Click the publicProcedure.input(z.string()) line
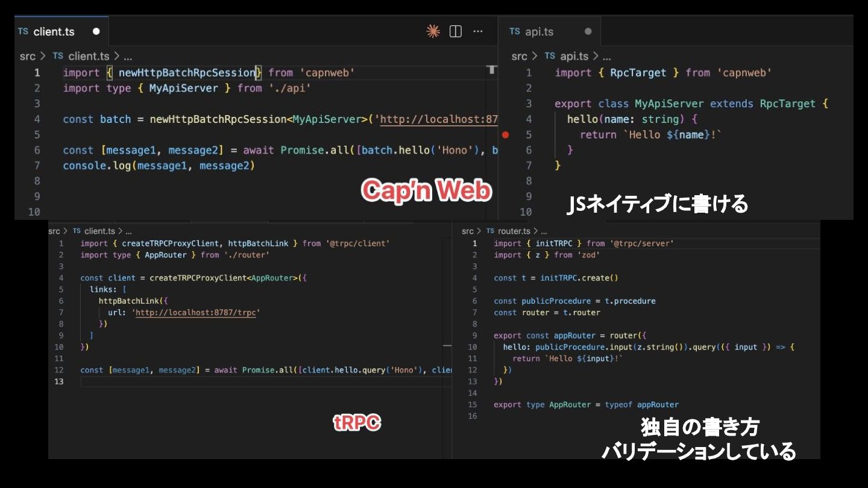Viewport: 868px width, 488px height. (x=649, y=347)
